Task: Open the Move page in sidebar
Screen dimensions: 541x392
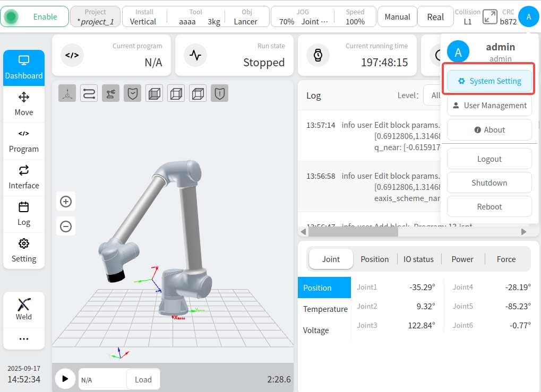Action: point(24,104)
